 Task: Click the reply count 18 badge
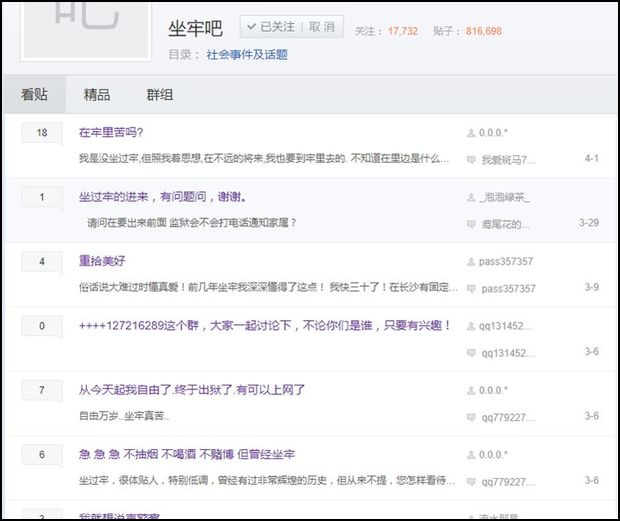click(x=42, y=133)
